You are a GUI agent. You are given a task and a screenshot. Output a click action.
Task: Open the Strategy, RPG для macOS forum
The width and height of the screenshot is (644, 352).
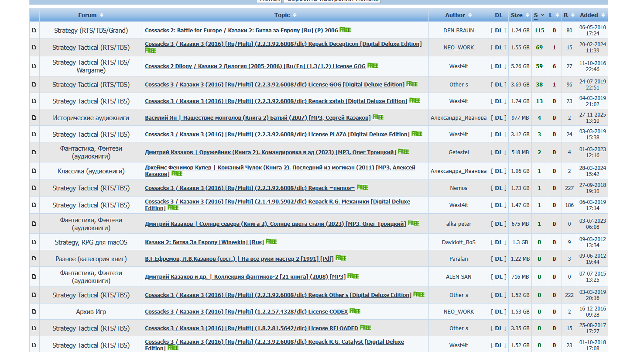click(91, 242)
